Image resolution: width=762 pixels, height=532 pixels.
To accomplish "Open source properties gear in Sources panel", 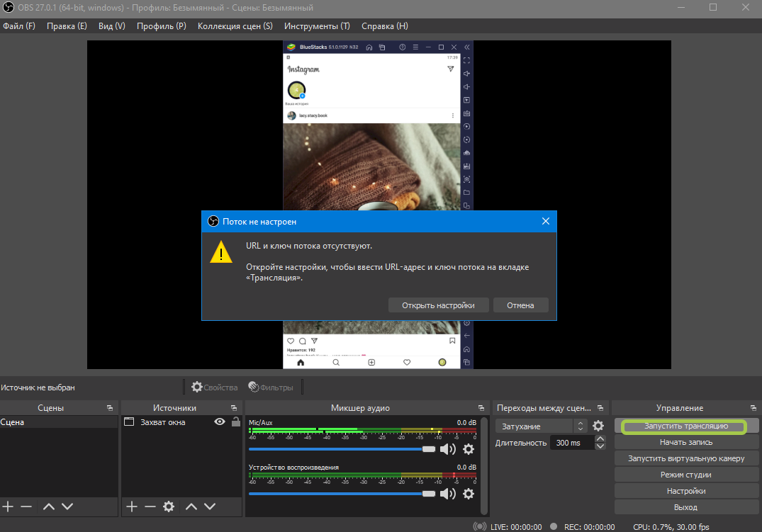I will coord(169,506).
